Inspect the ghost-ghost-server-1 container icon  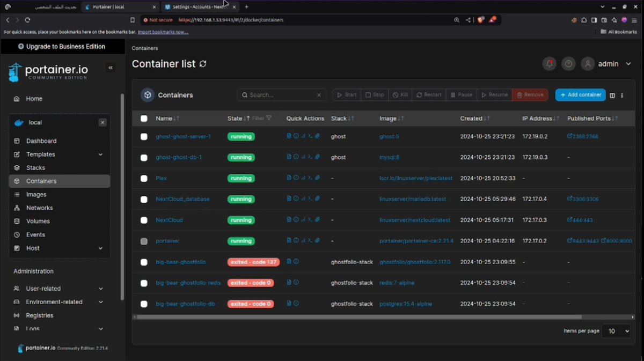(x=296, y=136)
